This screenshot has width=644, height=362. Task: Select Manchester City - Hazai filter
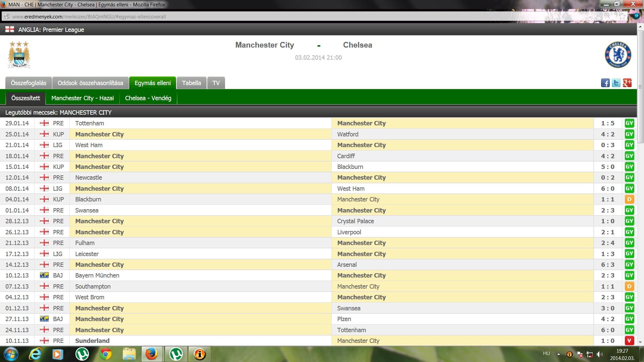[x=83, y=98]
